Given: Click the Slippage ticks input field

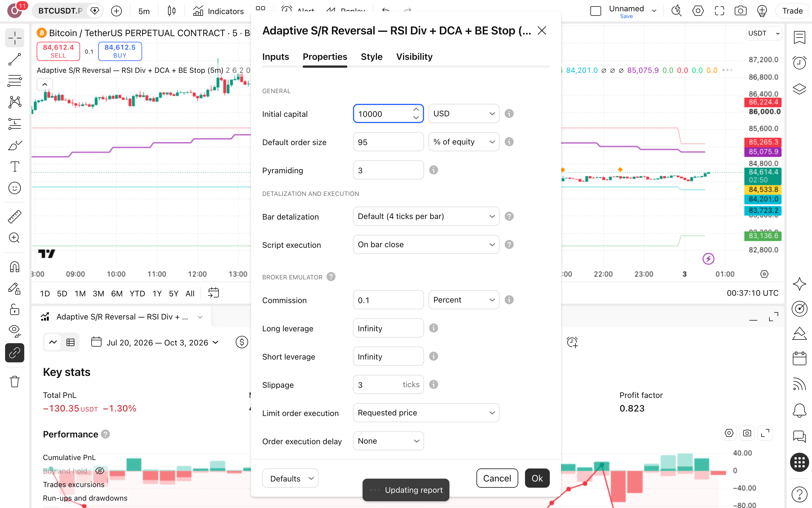Looking at the screenshot, I should [x=388, y=384].
